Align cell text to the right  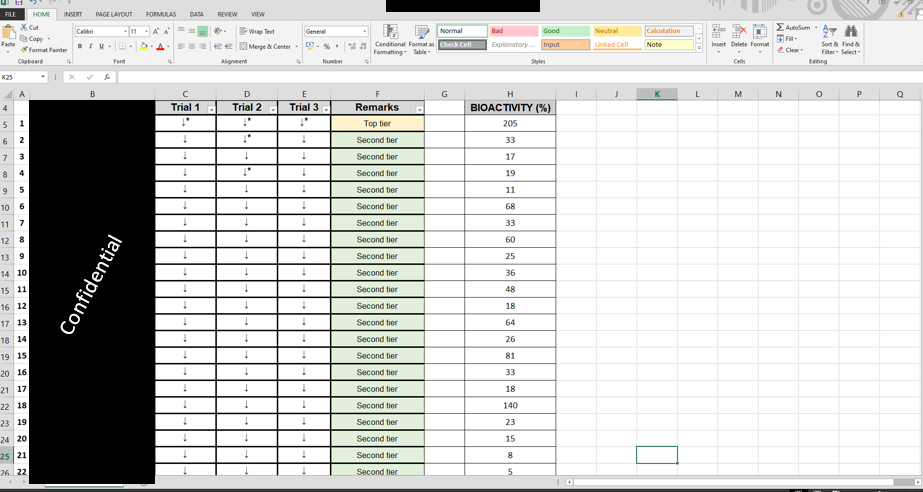pyautogui.click(x=202, y=46)
